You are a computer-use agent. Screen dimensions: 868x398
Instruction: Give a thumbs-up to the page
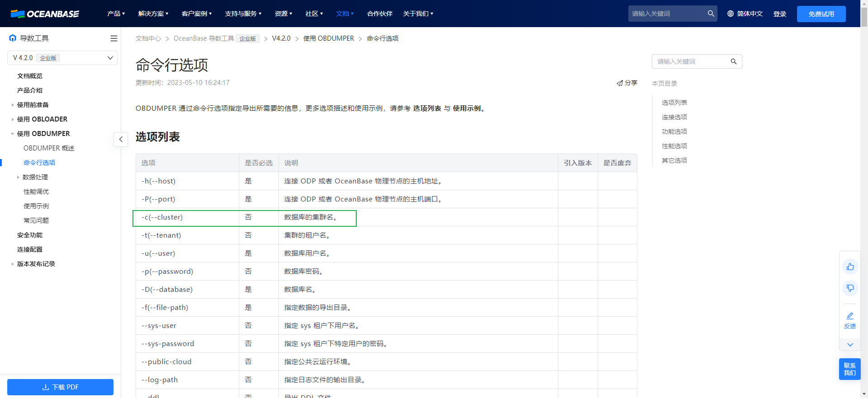850,267
